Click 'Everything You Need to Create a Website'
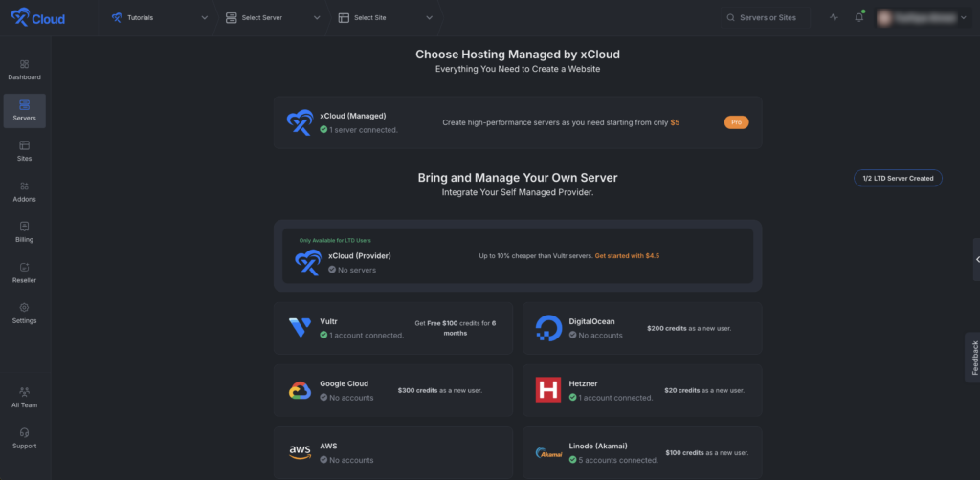Image resolution: width=980 pixels, height=480 pixels. coord(518,69)
